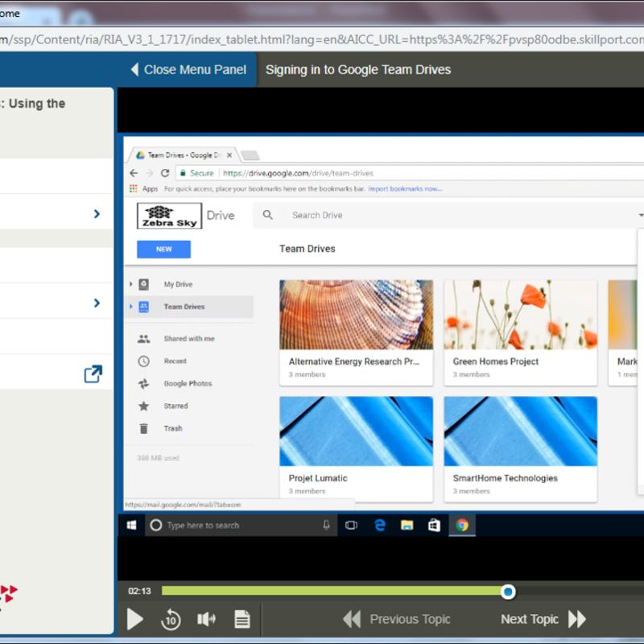Click the Zebra Sky logo
Viewport: 644px width, 644px height.
point(169,216)
